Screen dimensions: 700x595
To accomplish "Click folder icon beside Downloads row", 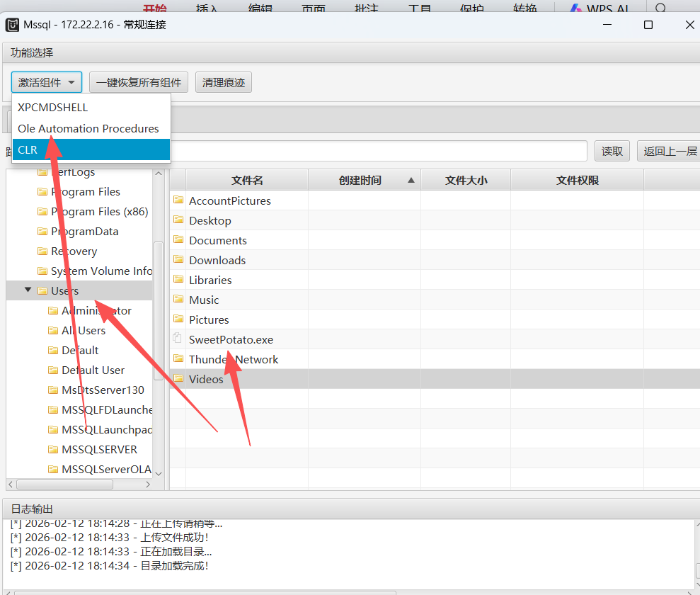I will [178, 259].
